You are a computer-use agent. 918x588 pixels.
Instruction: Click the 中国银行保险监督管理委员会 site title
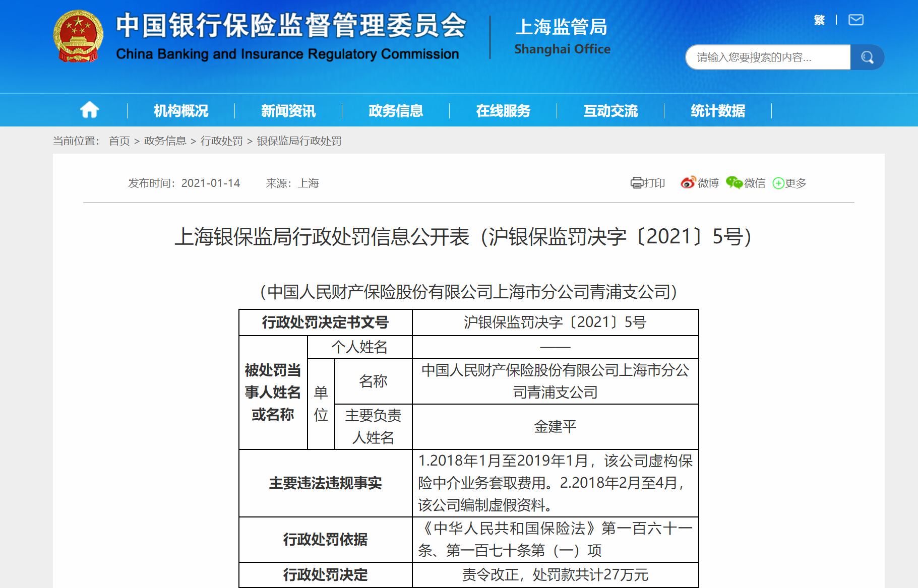(x=291, y=25)
